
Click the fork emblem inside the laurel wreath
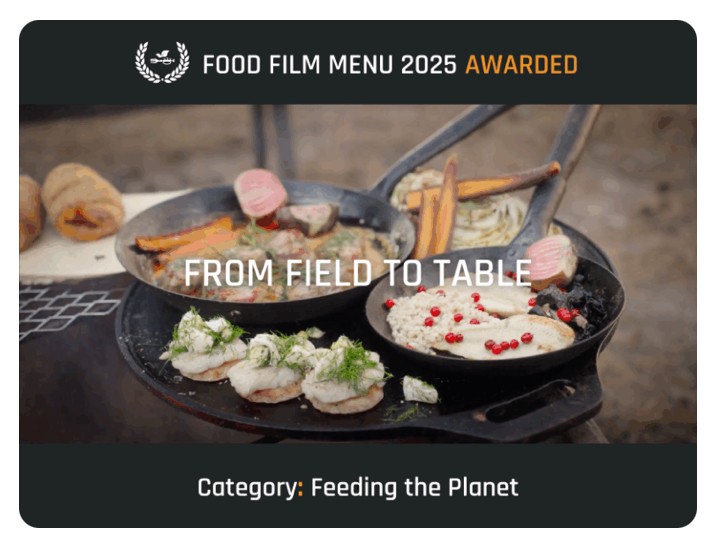pos(162,58)
